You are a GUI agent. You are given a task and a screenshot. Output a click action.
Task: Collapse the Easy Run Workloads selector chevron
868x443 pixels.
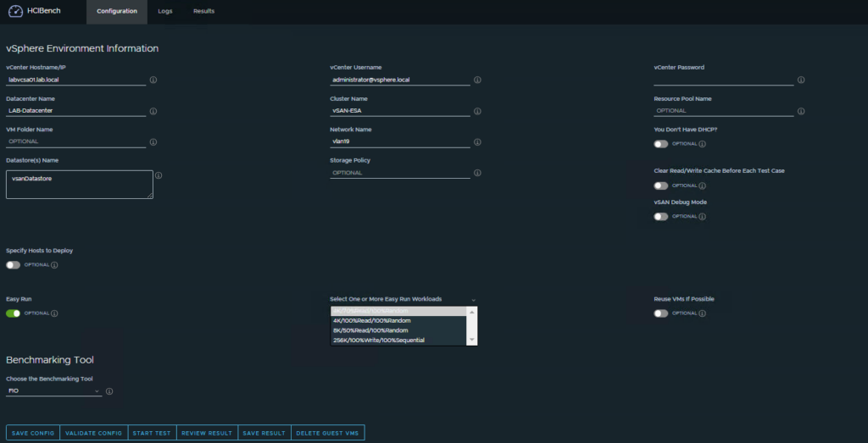(x=473, y=300)
